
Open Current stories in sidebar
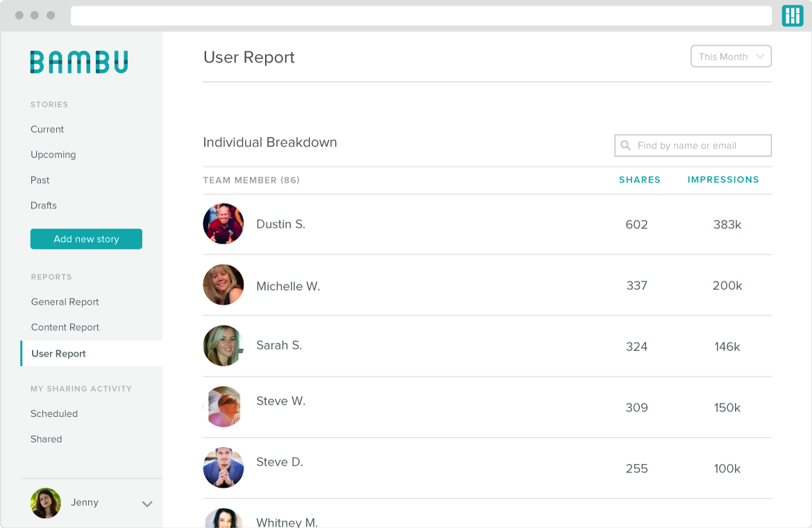pyautogui.click(x=47, y=130)
